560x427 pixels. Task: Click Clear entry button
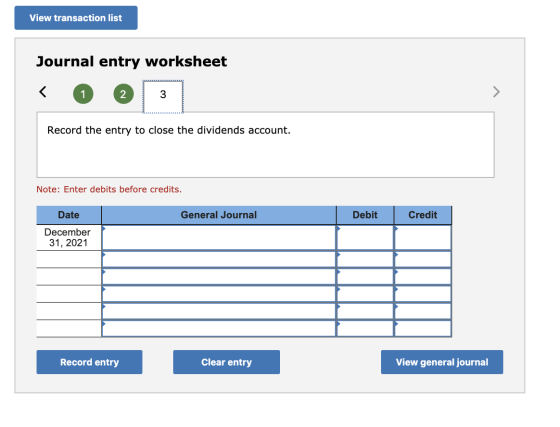[x=226, y=362]
